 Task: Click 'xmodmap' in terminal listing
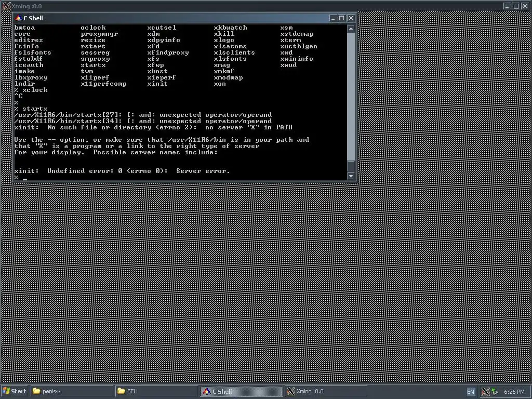[229, 77]
